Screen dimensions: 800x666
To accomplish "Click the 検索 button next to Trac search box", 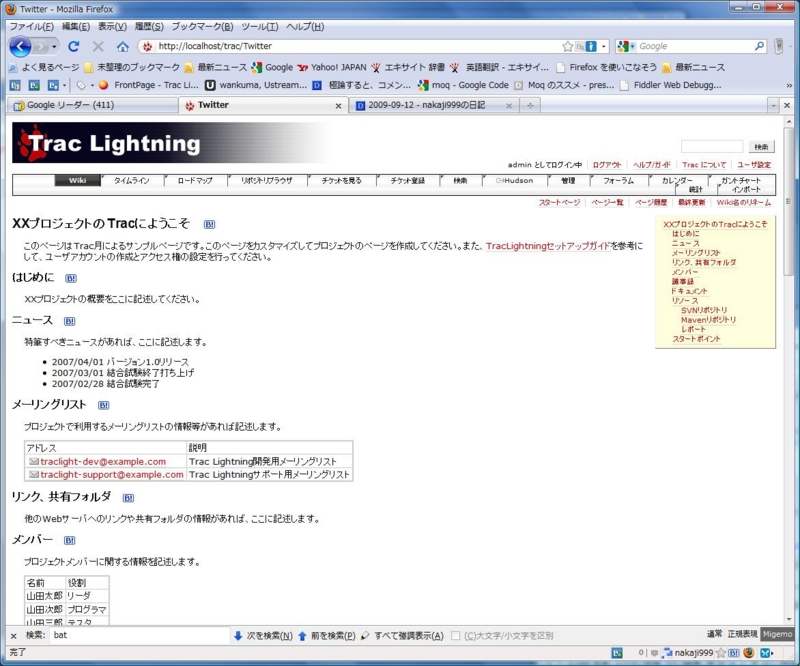I will tap(761, 147).
